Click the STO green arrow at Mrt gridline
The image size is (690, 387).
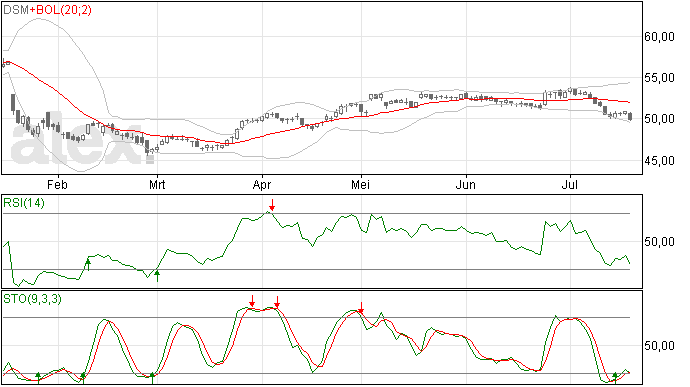tap(153, 377)
